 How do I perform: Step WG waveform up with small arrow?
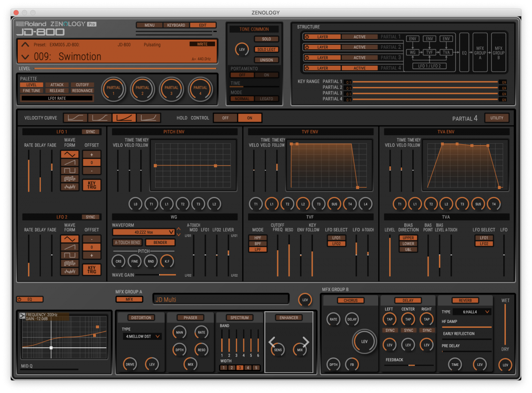pos(179,229)
